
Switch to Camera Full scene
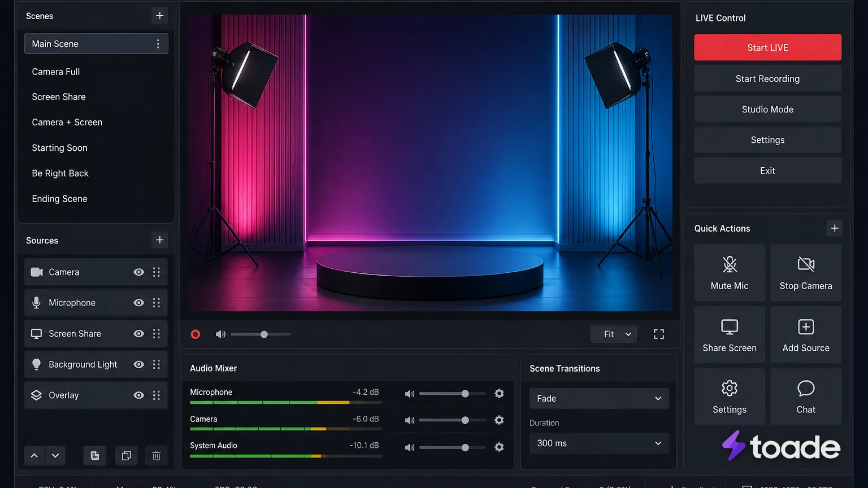[x=56, y=72]
